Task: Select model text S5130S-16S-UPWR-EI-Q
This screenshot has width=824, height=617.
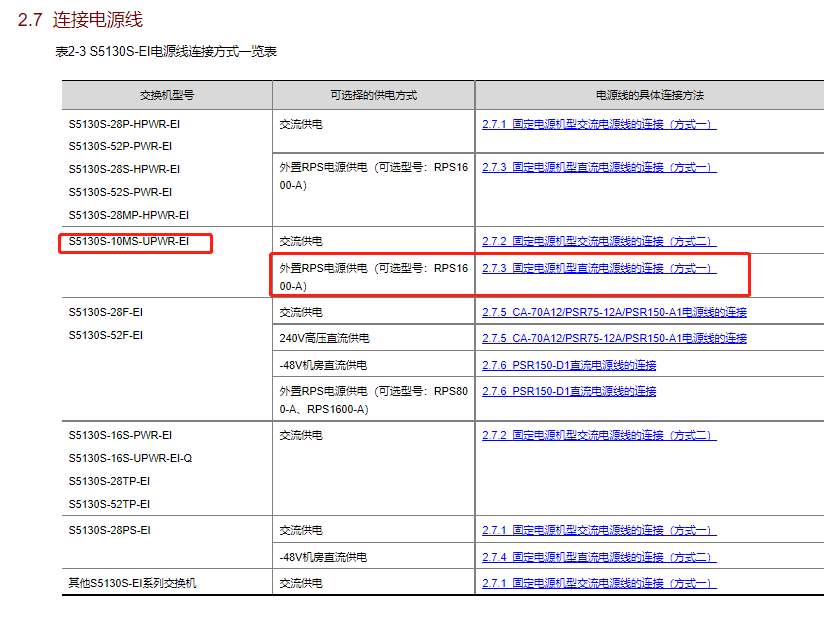Action: 130,459
